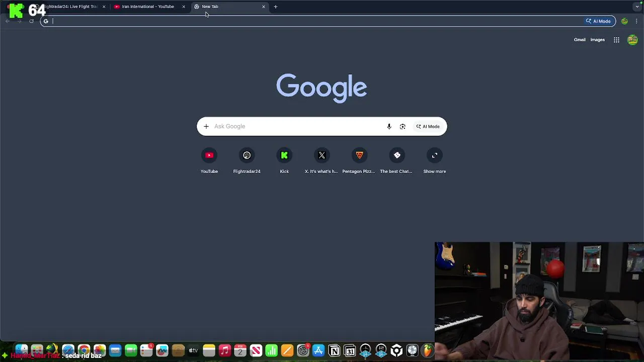
Task: Open App Store from the dock
Action: point(318,350)
